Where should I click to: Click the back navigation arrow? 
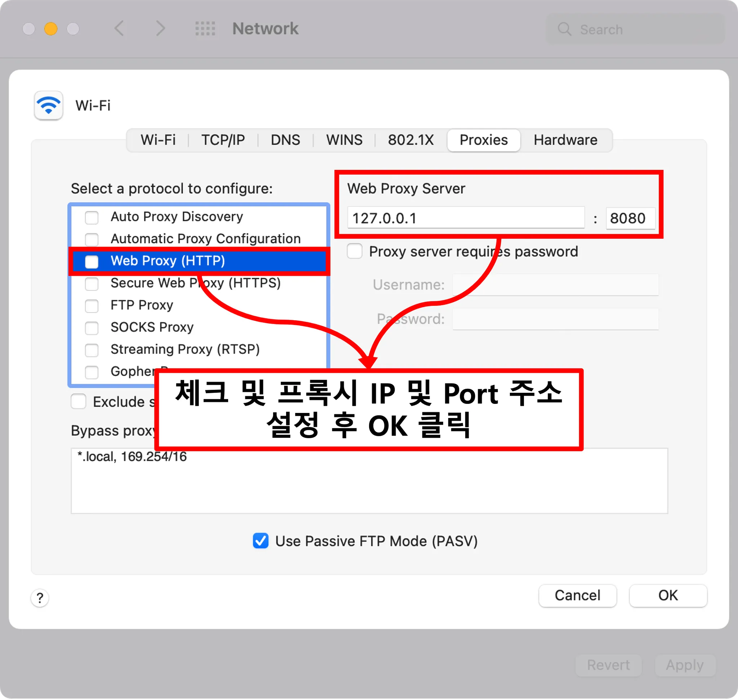click(119, 28)
